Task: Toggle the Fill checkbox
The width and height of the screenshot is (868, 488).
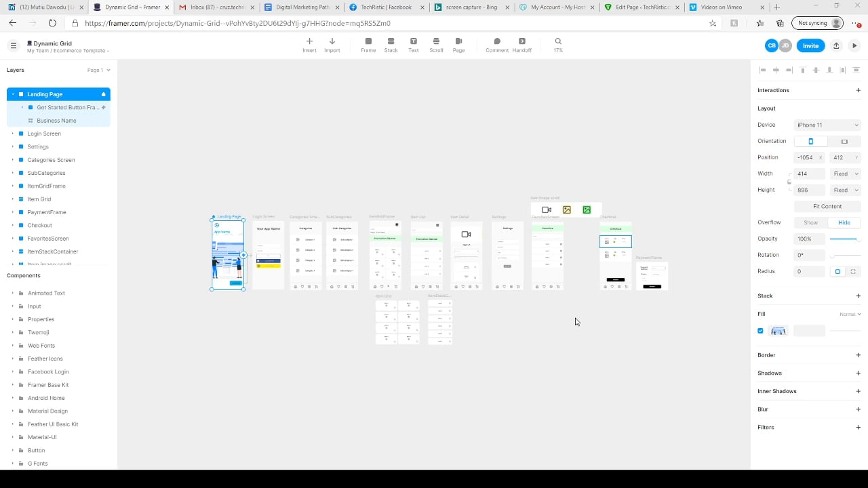Action: [x=760, y=331]
